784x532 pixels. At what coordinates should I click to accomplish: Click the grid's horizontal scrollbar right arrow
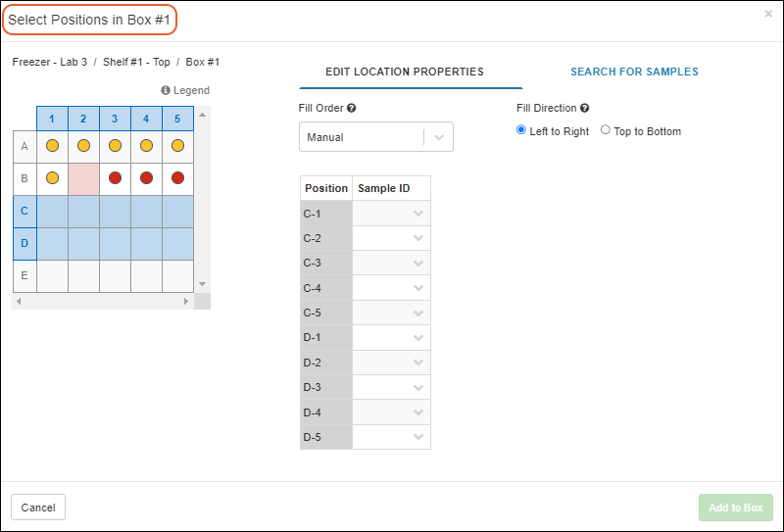click(x=186, y=302)
